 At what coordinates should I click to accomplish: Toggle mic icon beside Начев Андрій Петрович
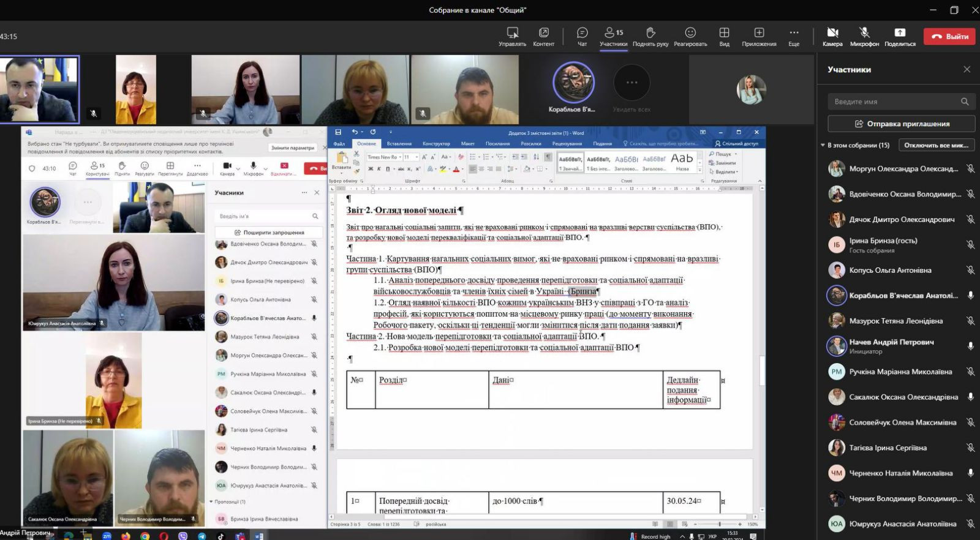point(970,346)
